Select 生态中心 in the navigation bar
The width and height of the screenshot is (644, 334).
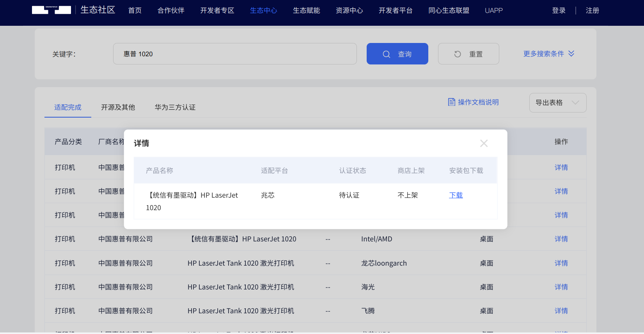264,11
